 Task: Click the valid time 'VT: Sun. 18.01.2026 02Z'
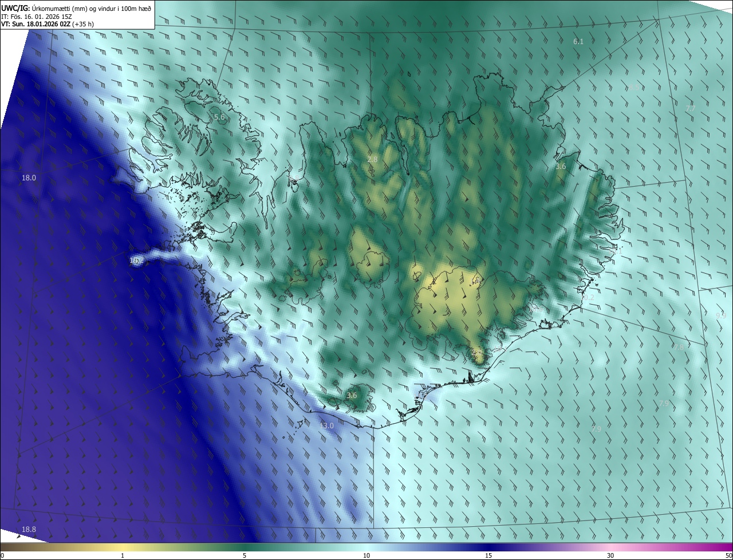(x=36, y=24)
